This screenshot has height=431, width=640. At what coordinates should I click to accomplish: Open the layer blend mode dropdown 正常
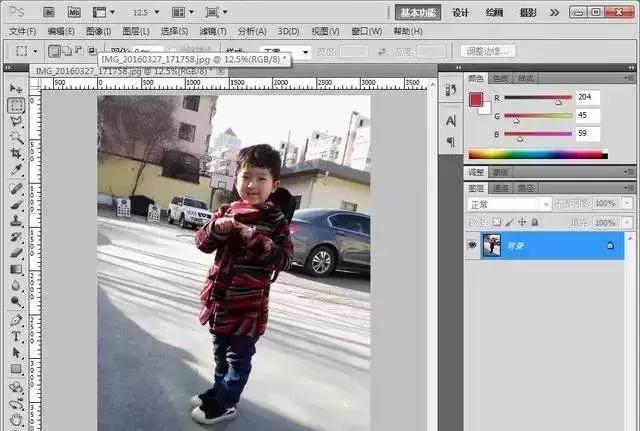509,204
